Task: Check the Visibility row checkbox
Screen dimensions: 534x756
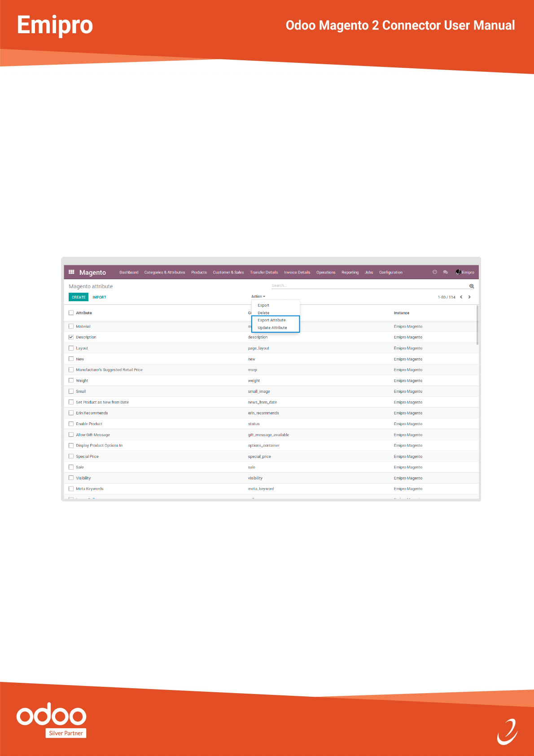Action: pos(71,478)
